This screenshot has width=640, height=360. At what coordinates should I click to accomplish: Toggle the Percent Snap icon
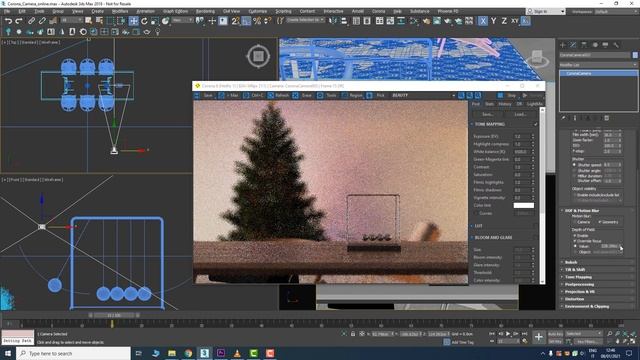pos(257,20)
